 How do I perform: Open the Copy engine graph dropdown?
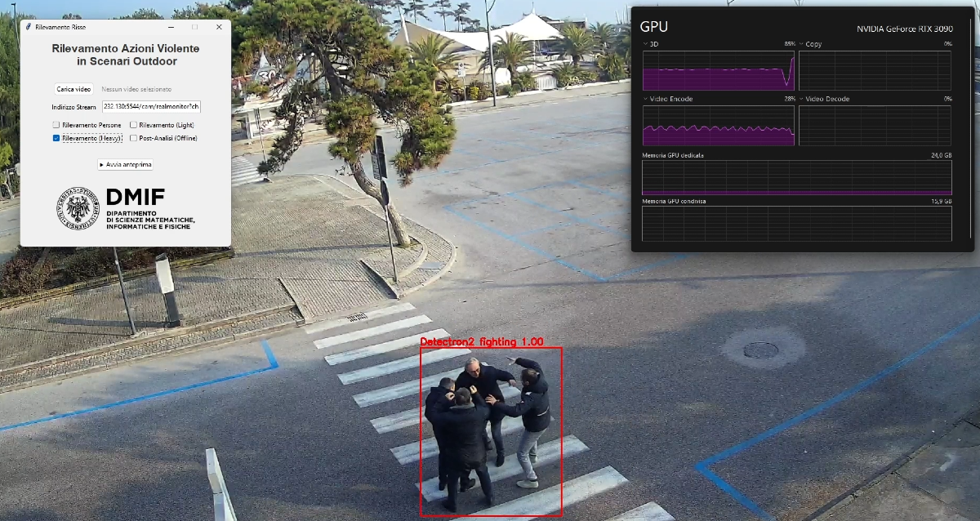801,44
